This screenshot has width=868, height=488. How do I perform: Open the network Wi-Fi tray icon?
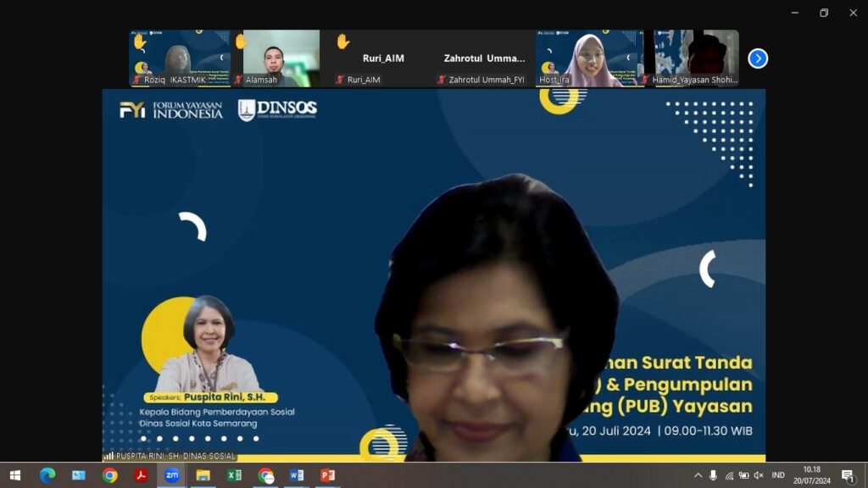pos(730,475)
